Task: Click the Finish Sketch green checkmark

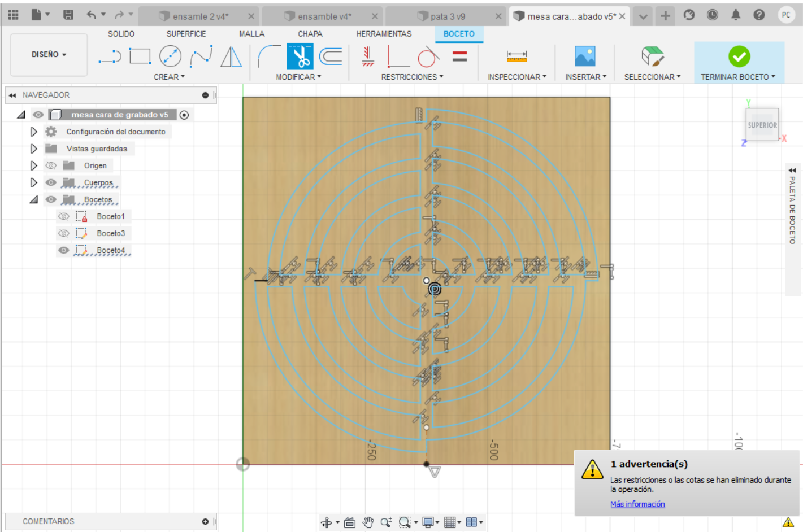Action: pos(739,56)
